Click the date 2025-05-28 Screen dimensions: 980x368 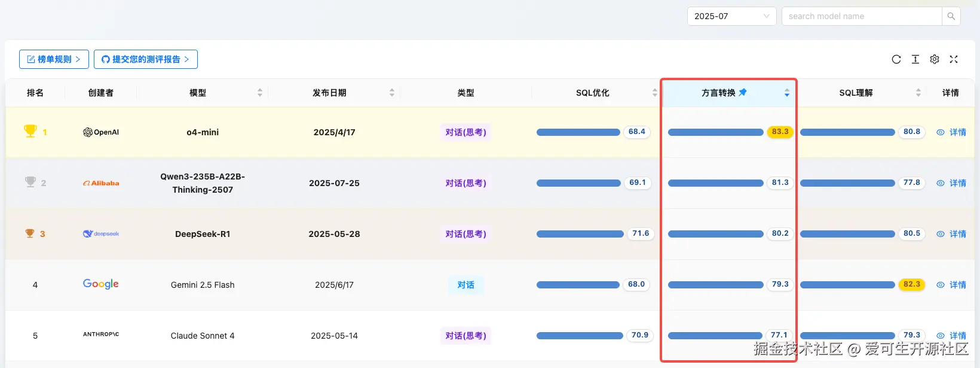pos(334,234)
